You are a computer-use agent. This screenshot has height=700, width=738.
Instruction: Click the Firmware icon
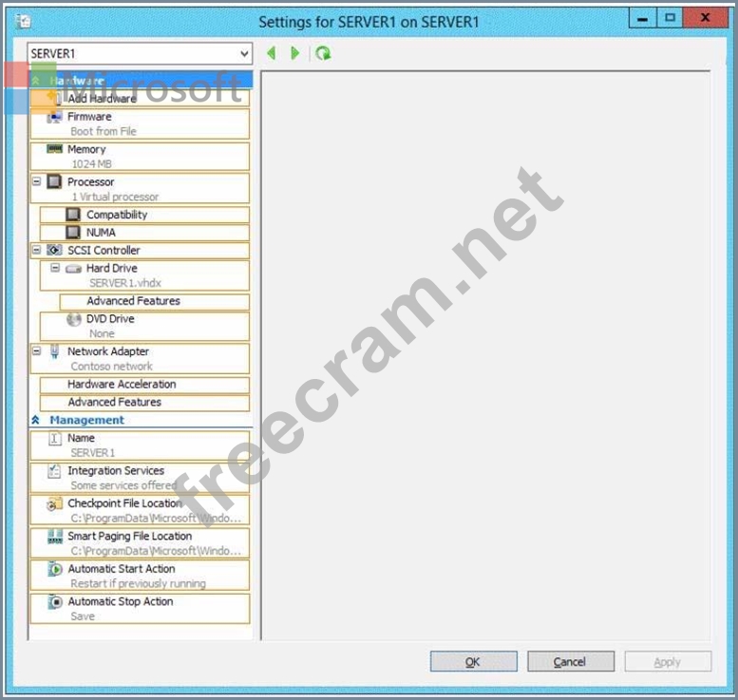(x=54, y=117)
